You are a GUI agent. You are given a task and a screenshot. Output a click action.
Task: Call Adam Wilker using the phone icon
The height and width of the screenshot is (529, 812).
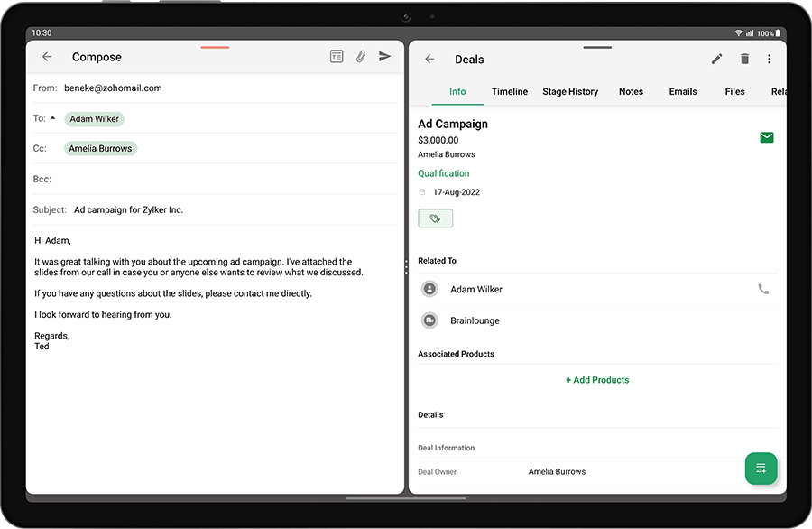pos(763,290)
